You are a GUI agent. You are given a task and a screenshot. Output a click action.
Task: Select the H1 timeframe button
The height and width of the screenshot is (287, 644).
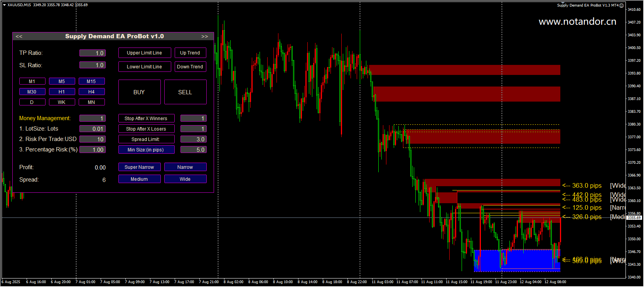click(x=62, y=92)
